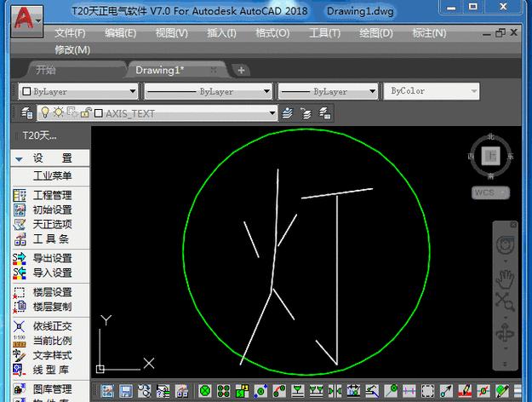
Task: Open 工程管理 in T20 panel
Action: click(x=52, y=195)
